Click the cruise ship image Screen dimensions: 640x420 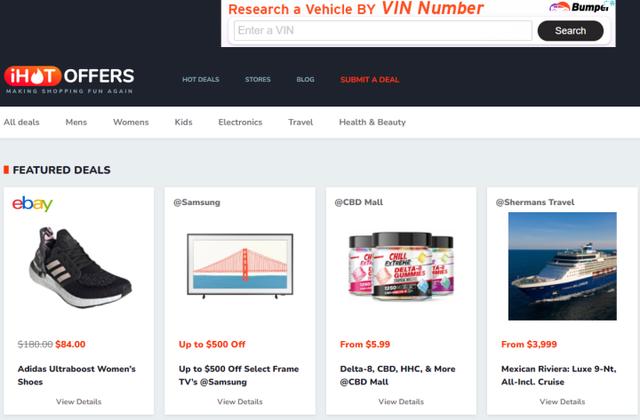[x=562, y=266]
